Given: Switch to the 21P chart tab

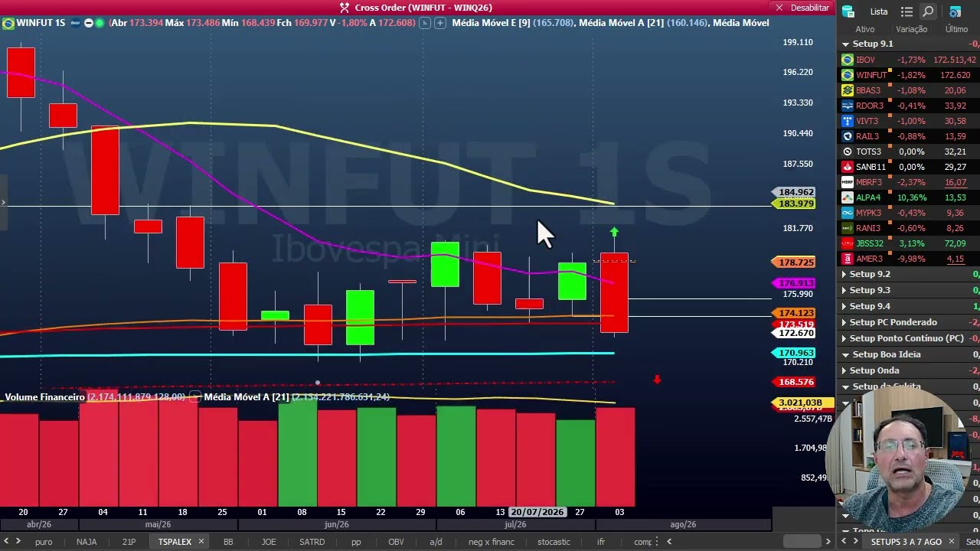Looking at the screenshot, I should [x=129, y=542].
